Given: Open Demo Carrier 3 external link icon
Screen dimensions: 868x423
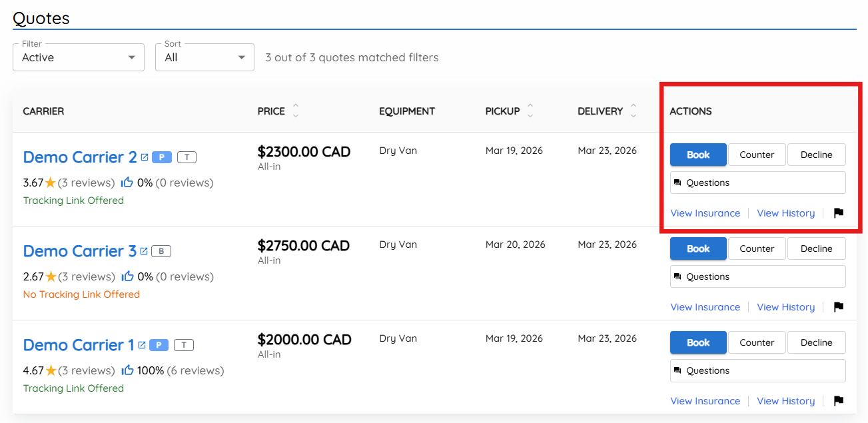Looking at the screenshot, I should pos(144,251).
